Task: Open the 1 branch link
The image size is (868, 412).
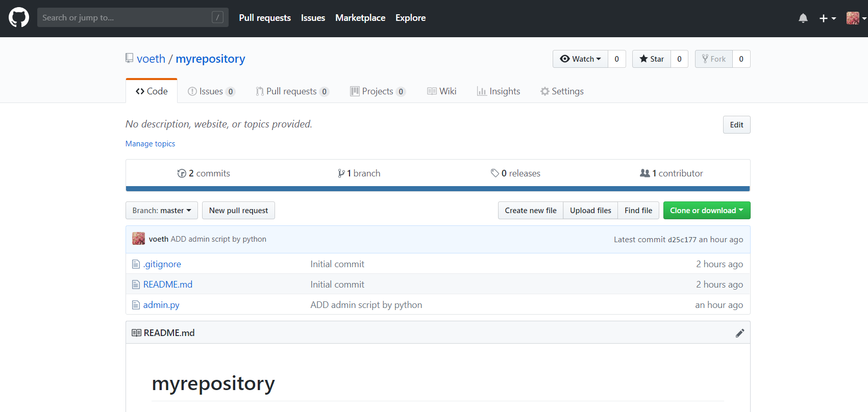Action: pyautogui.click(x=359, y=173)
